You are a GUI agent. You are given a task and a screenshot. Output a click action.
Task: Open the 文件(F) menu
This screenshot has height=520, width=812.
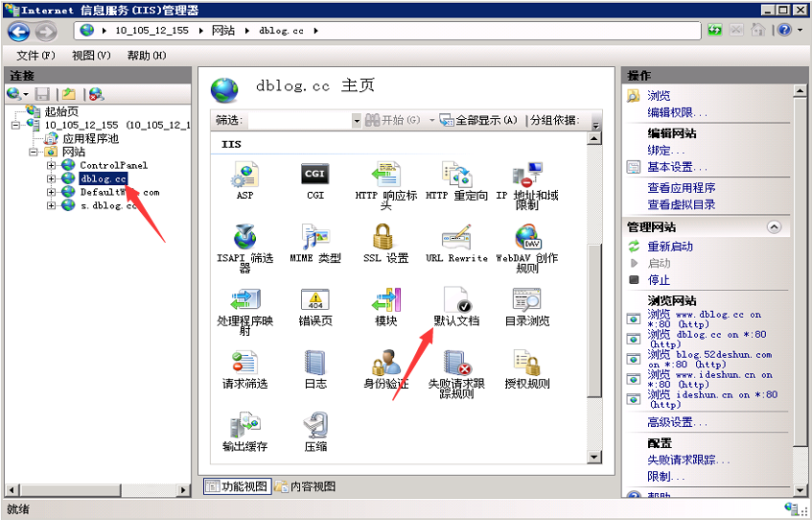(x=35, y=56)
